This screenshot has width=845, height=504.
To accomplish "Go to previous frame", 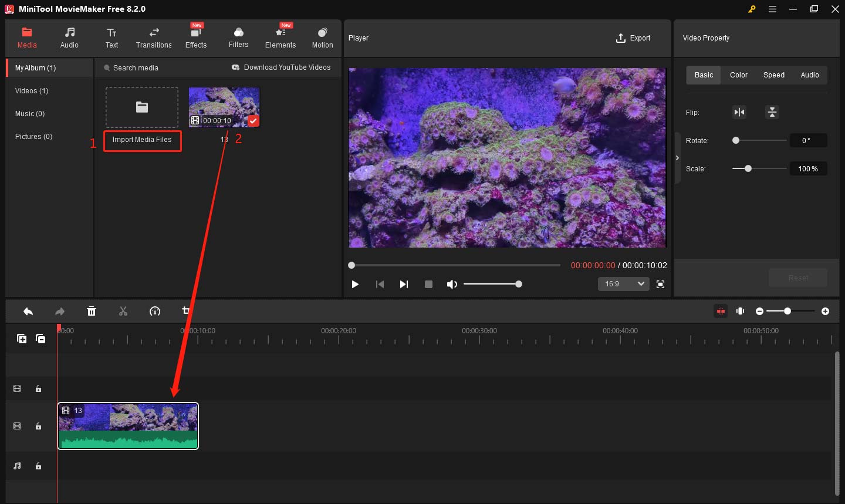I will 380,285.
